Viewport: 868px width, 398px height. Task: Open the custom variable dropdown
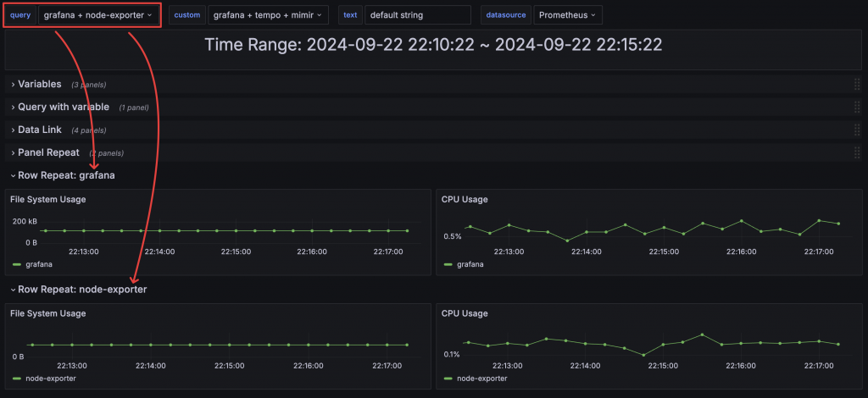268,15
